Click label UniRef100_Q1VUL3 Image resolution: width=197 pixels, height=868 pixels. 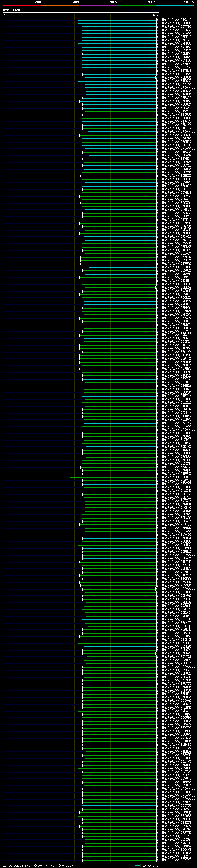coord(177,572)
